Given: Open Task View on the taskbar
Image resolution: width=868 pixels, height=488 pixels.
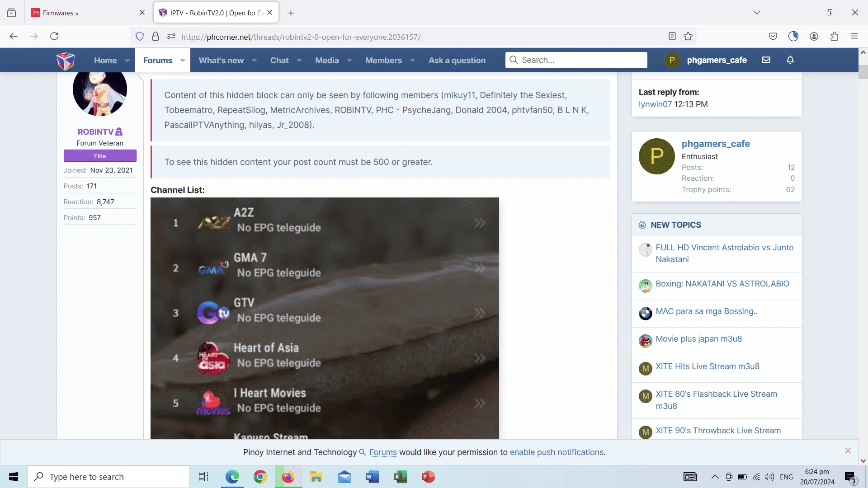Looking at the screenshot, I should coord(203,477).
